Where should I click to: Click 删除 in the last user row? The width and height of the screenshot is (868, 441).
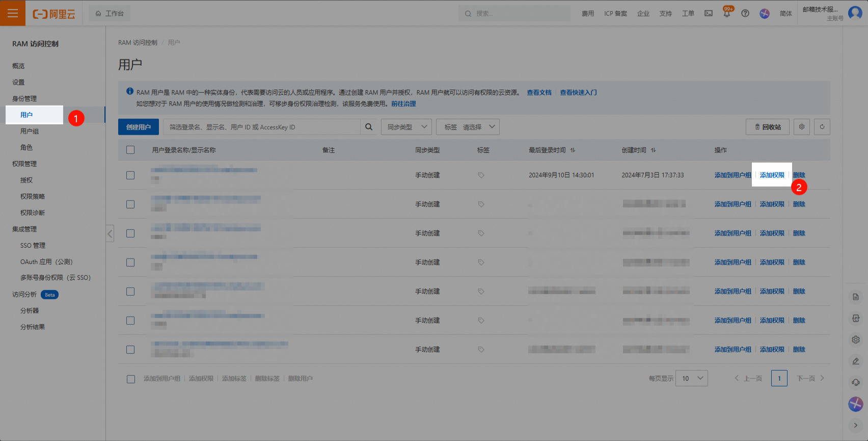point(799,349)
